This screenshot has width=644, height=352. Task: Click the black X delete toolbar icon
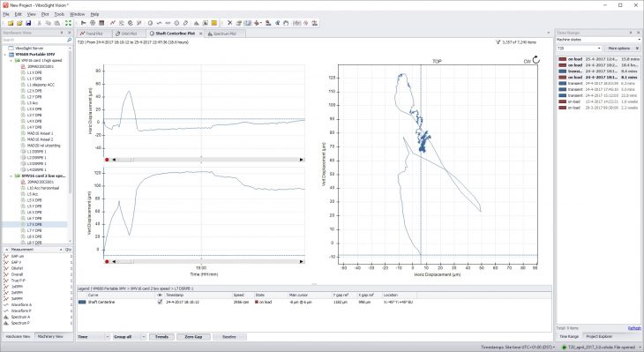[229, 23]
